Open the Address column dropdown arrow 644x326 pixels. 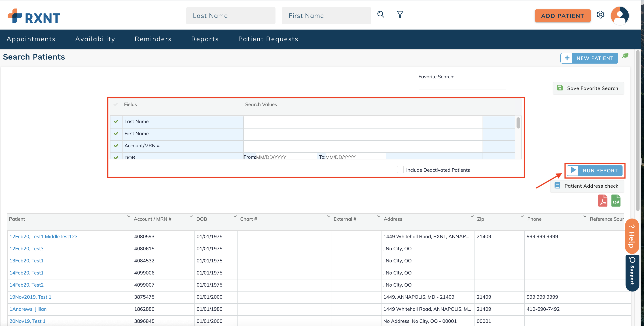coord(472,216)
